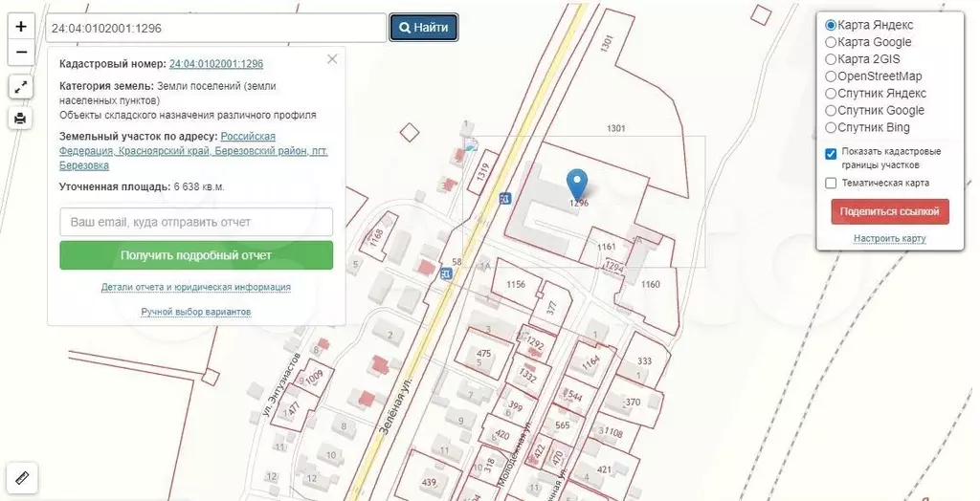980x501 pixels.
Task: Open Детали отчета и юридическая информация
Action: [x=196, y=288]
